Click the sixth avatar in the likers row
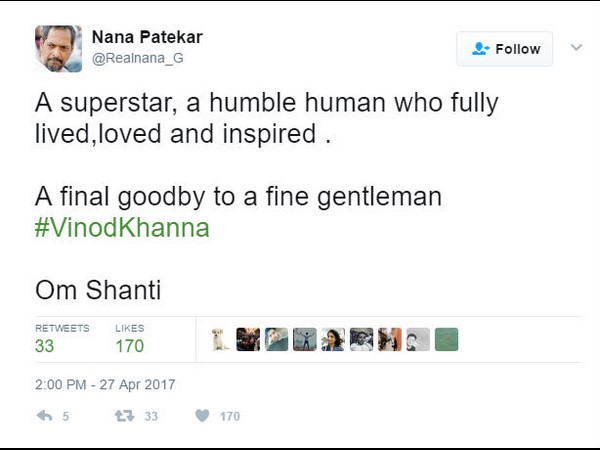Screen dimensions: 600x450 click(361, 339)
